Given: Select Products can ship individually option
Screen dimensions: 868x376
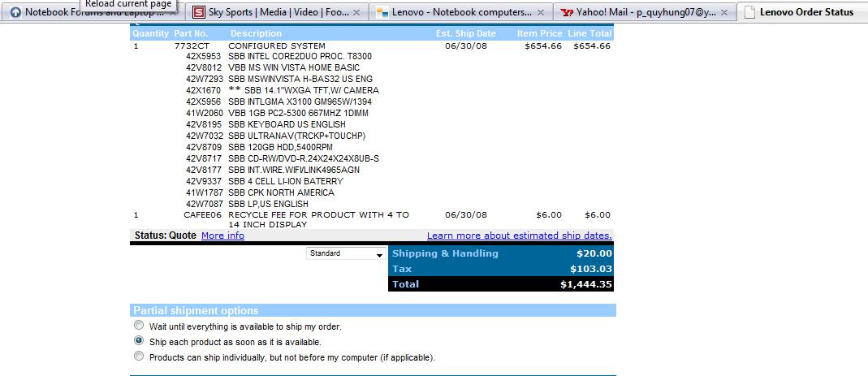Looking at the screenshot, I should click(139, 356).
